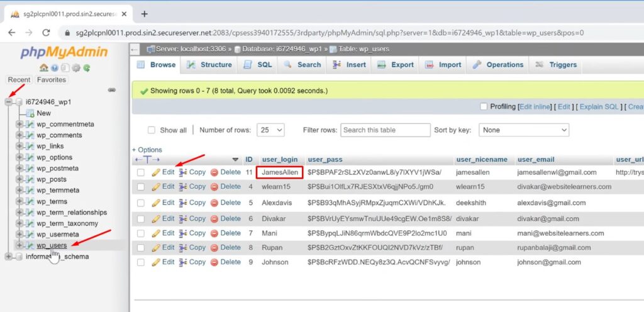Screen dimensions: 644x312
Task: Go back with browser back arrow
Action: [x=12, y=33]
